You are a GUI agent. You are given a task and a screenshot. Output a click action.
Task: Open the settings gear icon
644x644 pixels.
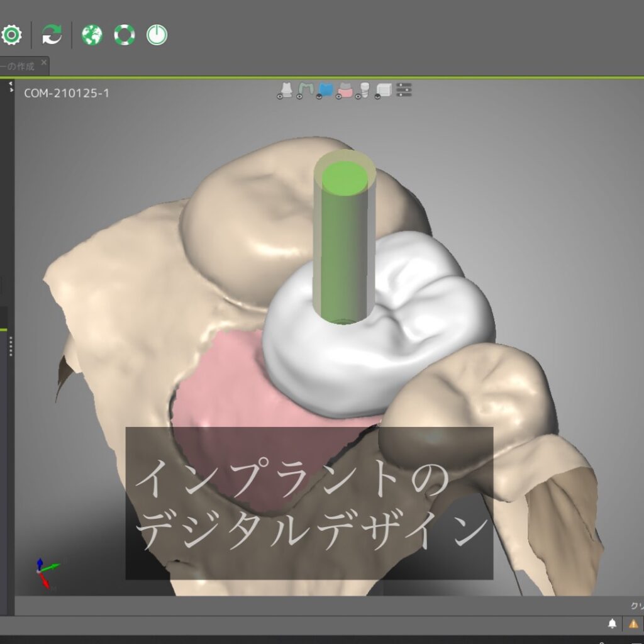click(11, 36)
